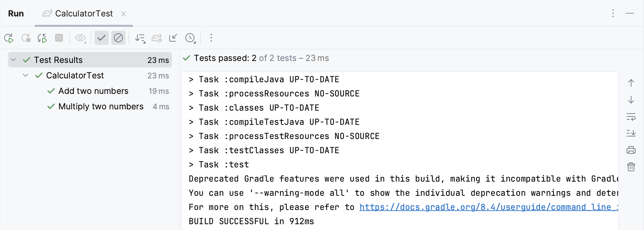Screen dimensions: 644x230
Task: Rerun only the failed tests
Action: click(x=26, y=38)
